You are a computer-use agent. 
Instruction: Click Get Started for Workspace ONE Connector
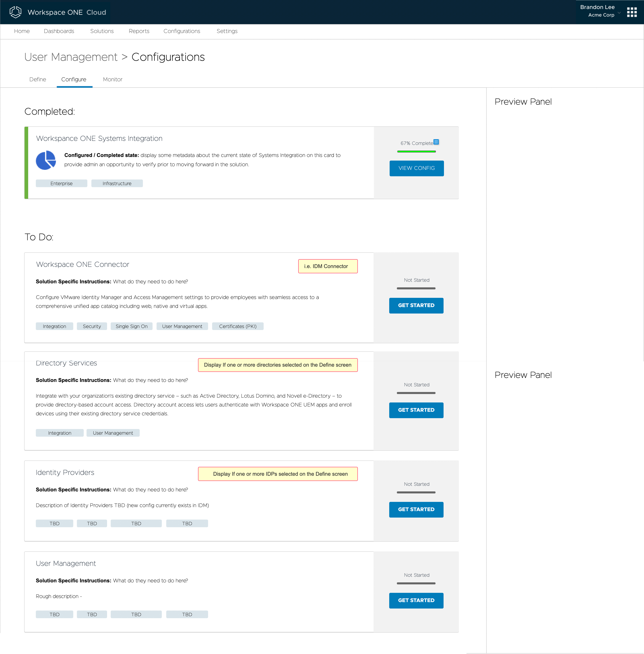(x=416, y=305)
